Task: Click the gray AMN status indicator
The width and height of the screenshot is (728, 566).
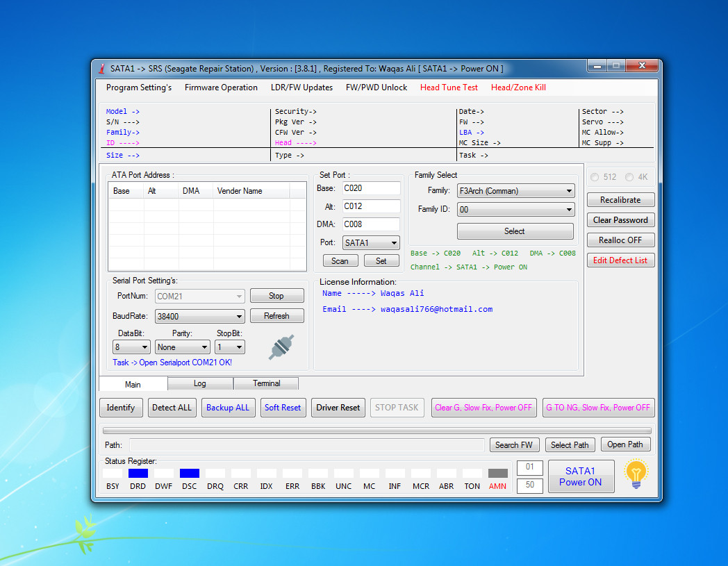Action: 497,473
